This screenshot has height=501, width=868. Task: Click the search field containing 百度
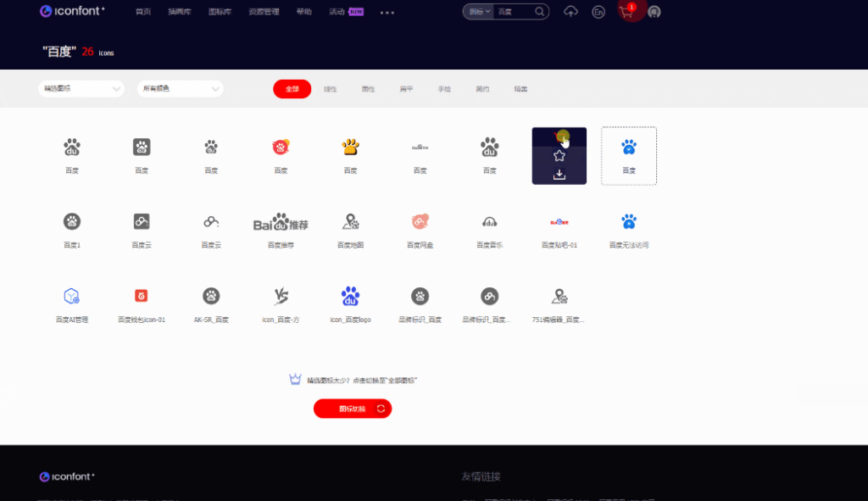click(x=515, y=12)
